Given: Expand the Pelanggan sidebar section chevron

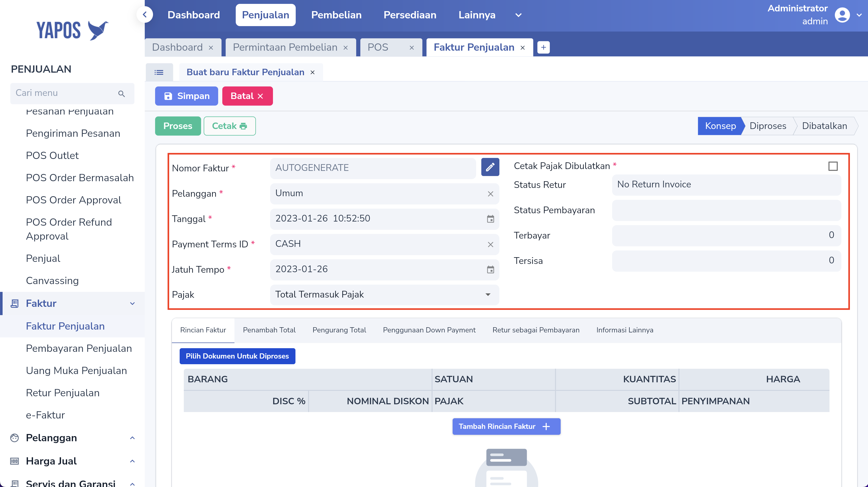Looking at the screenshot, I should pyautogui.click(x=132, y=438).
